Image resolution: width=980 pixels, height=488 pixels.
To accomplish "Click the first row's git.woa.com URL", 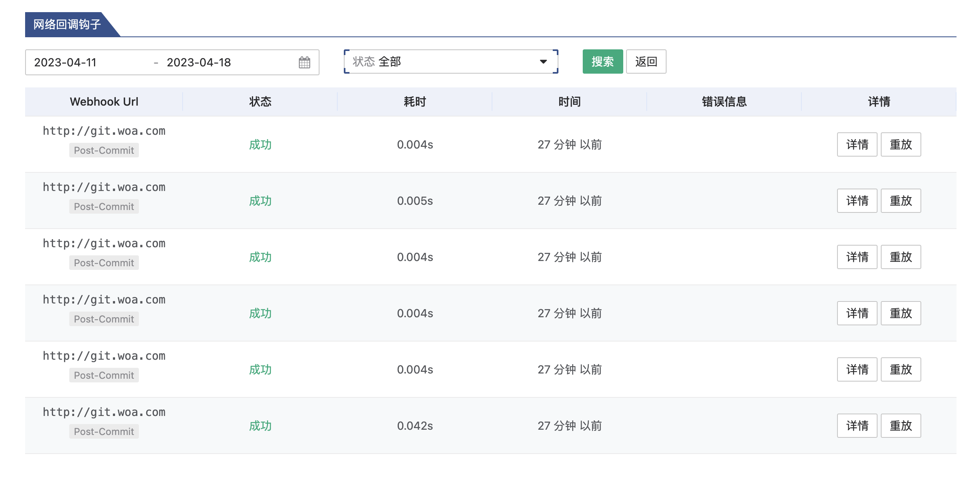I will click(104, 131).
